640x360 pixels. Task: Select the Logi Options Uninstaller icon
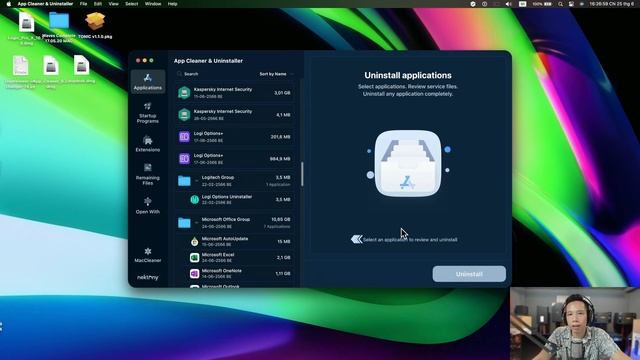[x=195, y=200]
